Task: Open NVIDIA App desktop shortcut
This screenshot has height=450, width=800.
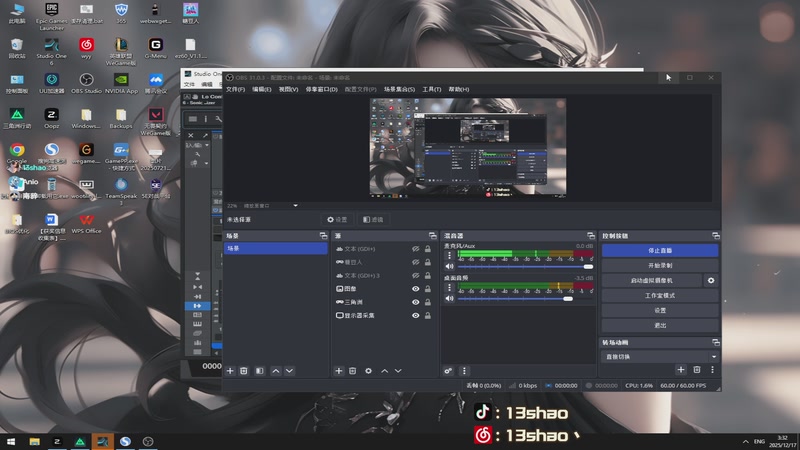Action: [121, 84]
